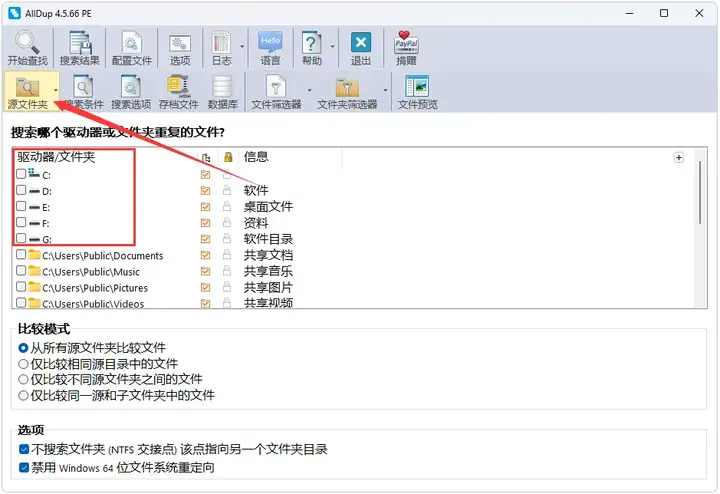Click the 退出 exit icon
This screenshot has height=494, width=720.
coord(361,43)
